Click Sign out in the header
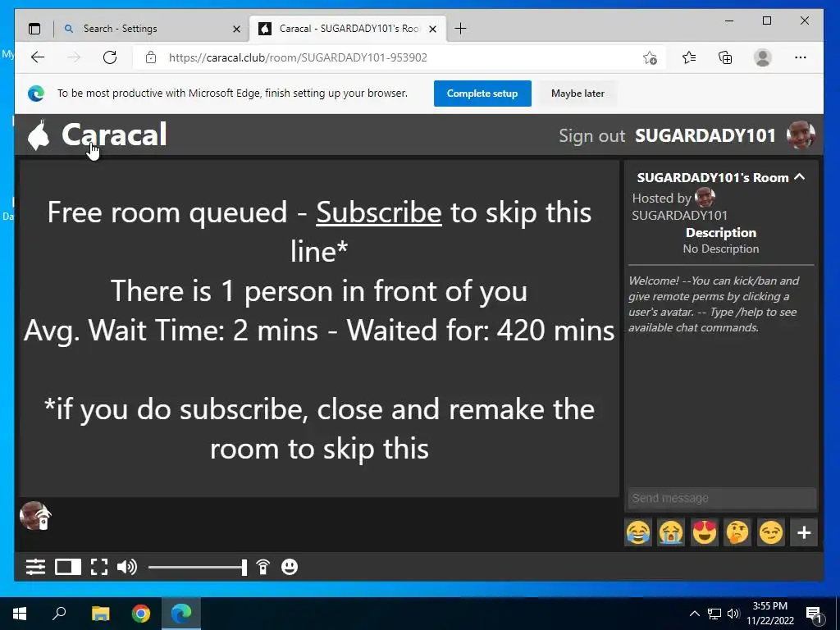Viewport: 840px width, 630px height. (592, 135)
